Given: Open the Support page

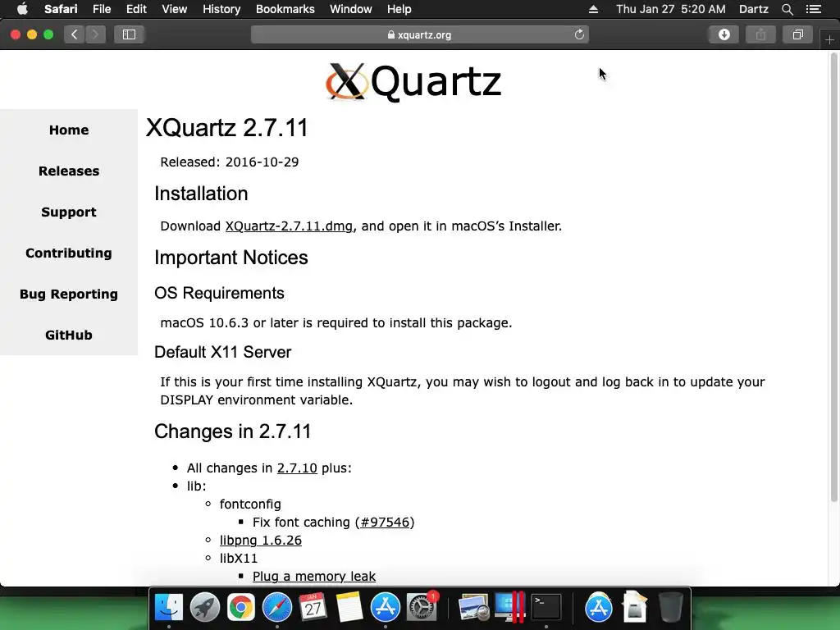Looking at the screenshot, I should click(x=69, y=212).
